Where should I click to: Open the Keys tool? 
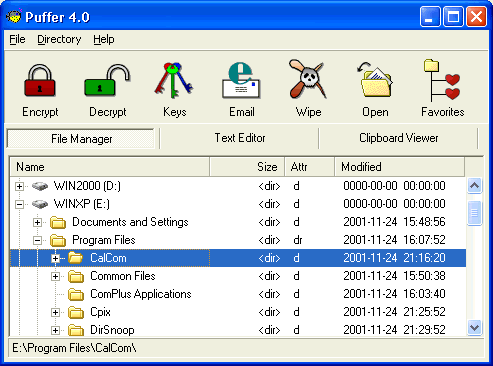(174, 80)
